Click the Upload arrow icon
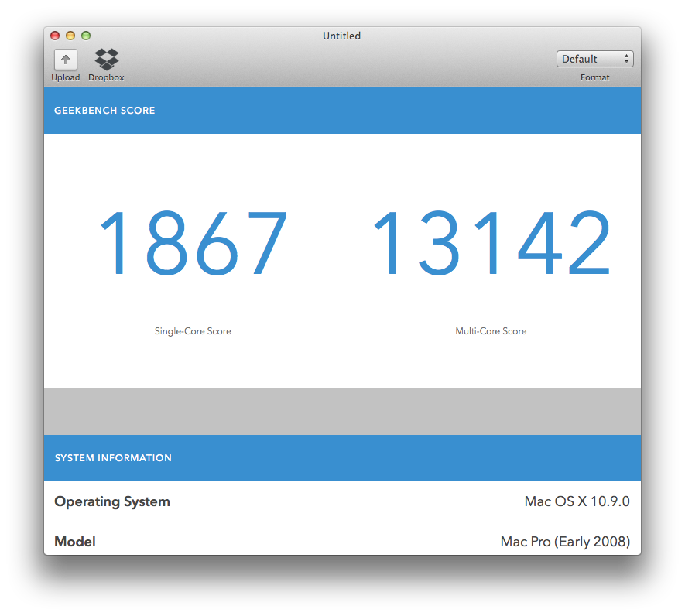 (x=66, y=60)
